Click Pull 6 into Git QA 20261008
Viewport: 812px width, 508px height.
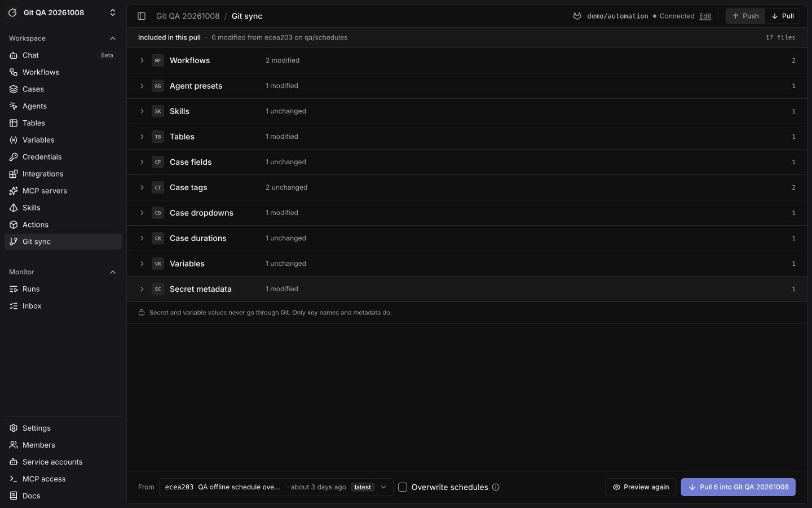coord(738,487)
